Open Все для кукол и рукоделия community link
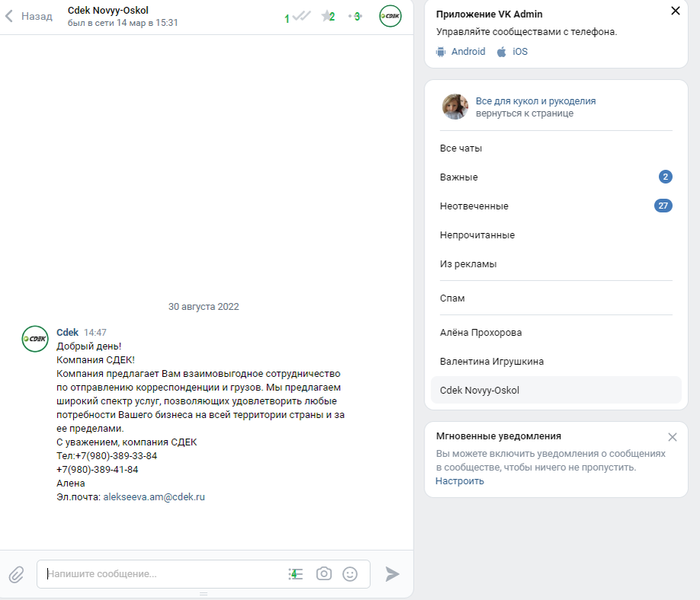 coord(535,101)
